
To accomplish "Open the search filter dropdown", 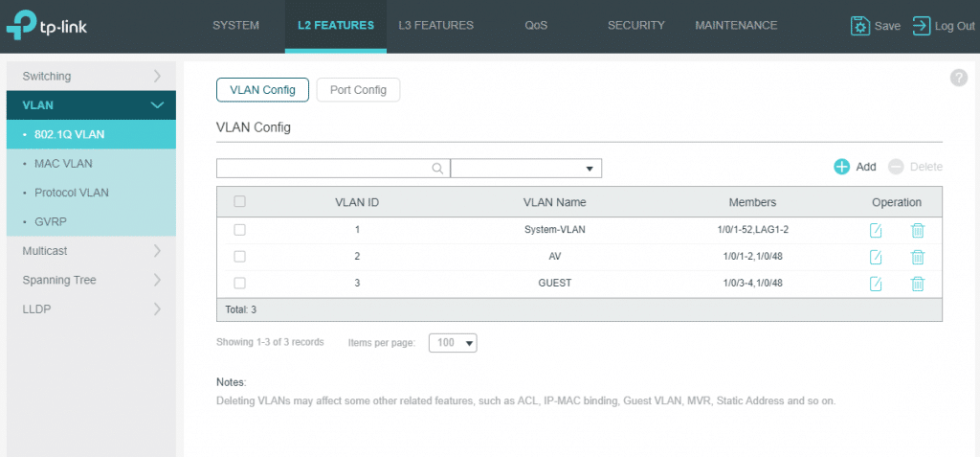I will coord(525,169).
